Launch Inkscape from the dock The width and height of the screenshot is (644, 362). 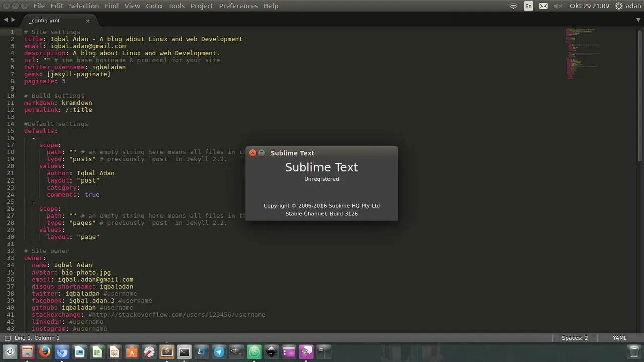(x=271, y=352)
